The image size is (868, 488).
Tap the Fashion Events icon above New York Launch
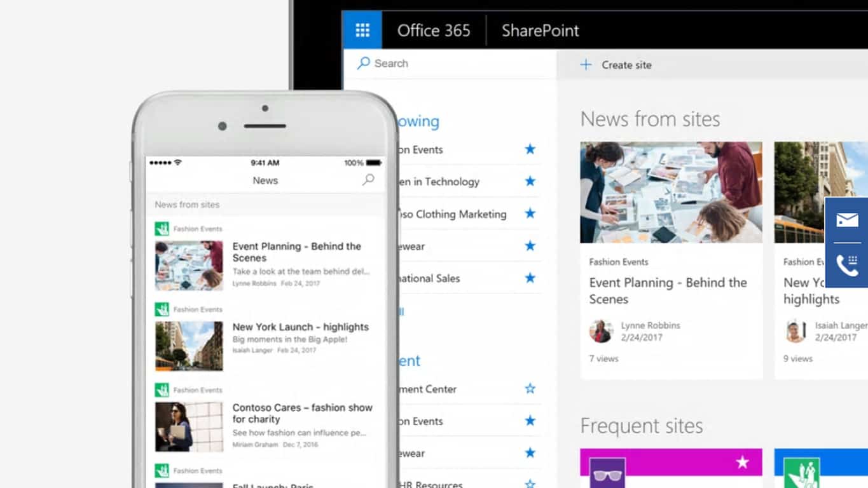coord(162,309)
